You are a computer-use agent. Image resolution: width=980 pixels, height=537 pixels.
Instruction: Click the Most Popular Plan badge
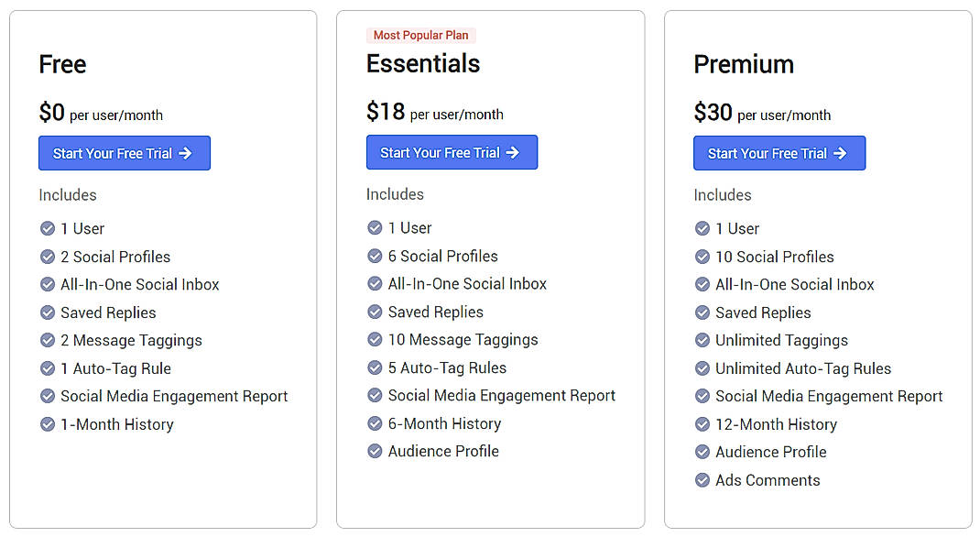[420, 35]
